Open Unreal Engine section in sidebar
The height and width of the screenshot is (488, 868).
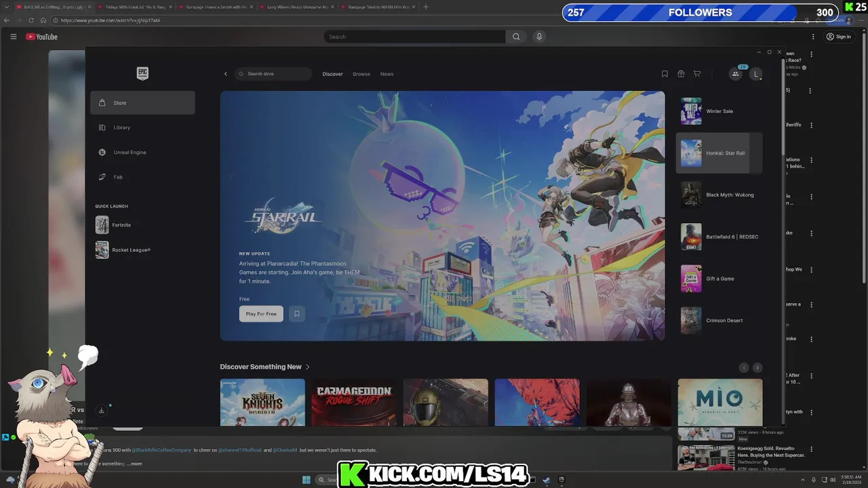click(142, 152)
